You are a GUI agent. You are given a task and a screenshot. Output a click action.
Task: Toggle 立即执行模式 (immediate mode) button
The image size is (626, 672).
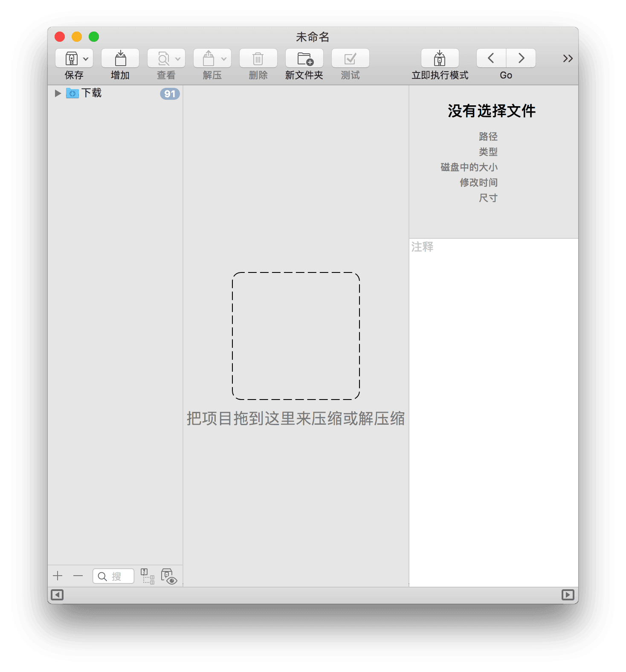(x=440, y=58)
